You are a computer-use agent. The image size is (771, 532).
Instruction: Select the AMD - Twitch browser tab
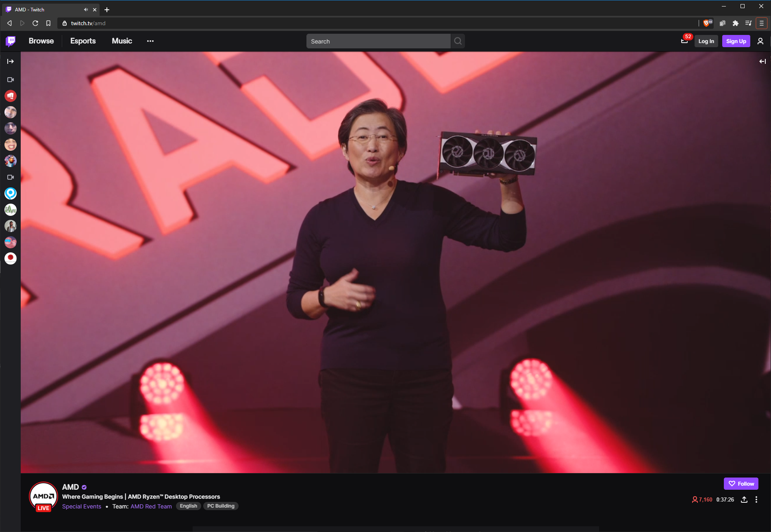[51, 9]
